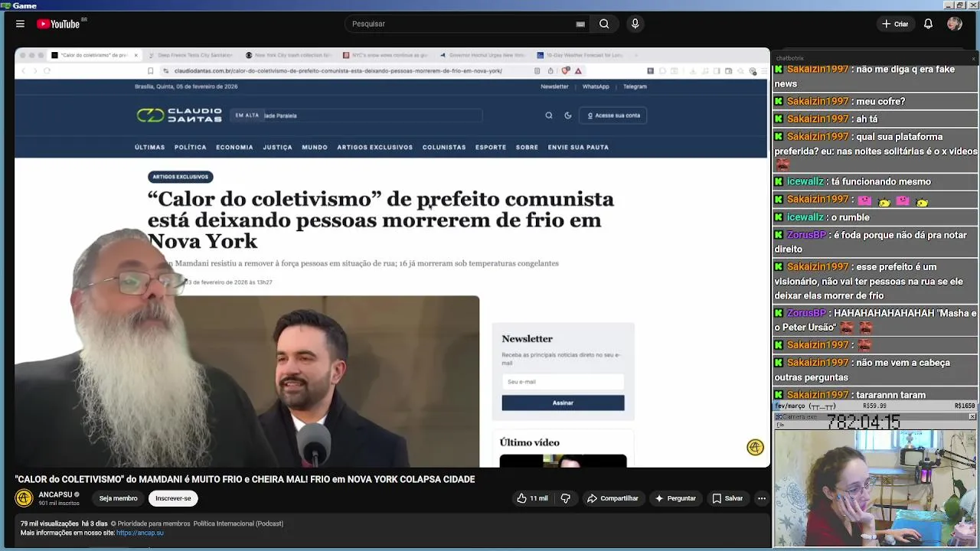Open the https://ancap.su link
This screenshot has width=980, height=551.
(140, 533)
